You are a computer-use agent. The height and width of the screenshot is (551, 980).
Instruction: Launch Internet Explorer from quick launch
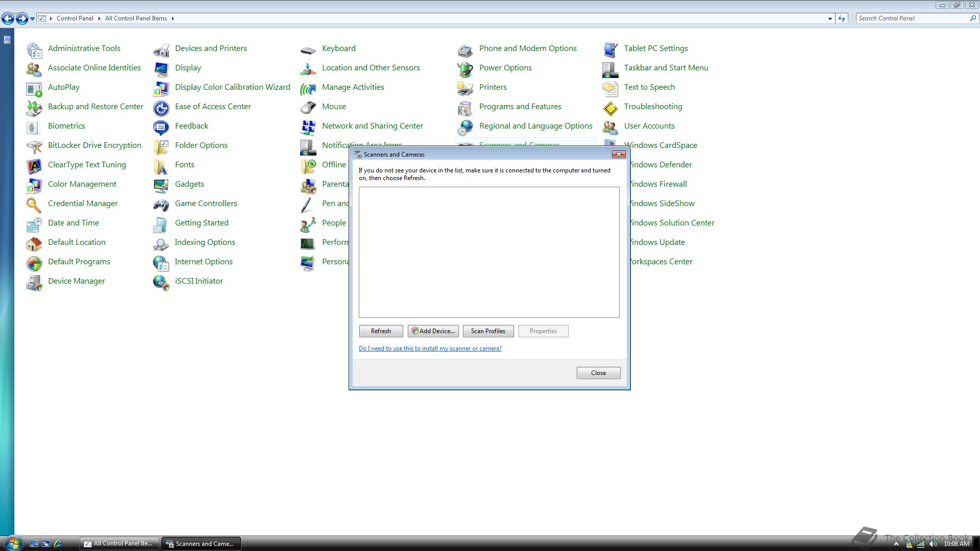58,544
